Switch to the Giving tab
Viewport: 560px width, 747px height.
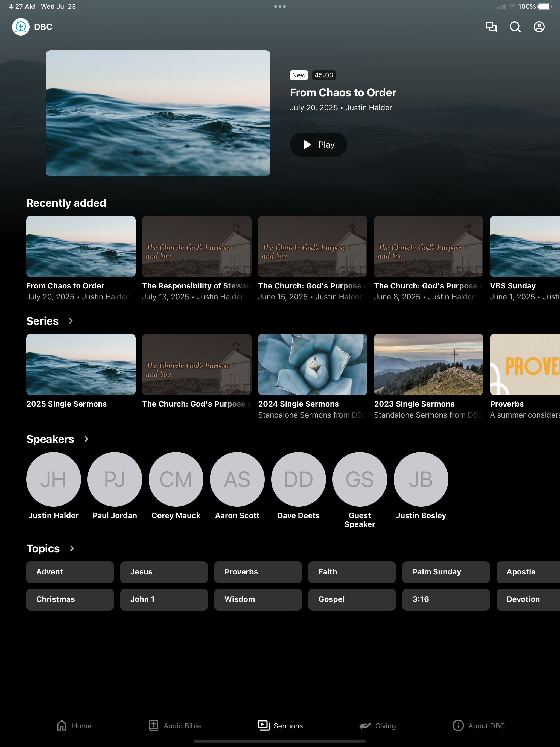click(x=378, y=726)
